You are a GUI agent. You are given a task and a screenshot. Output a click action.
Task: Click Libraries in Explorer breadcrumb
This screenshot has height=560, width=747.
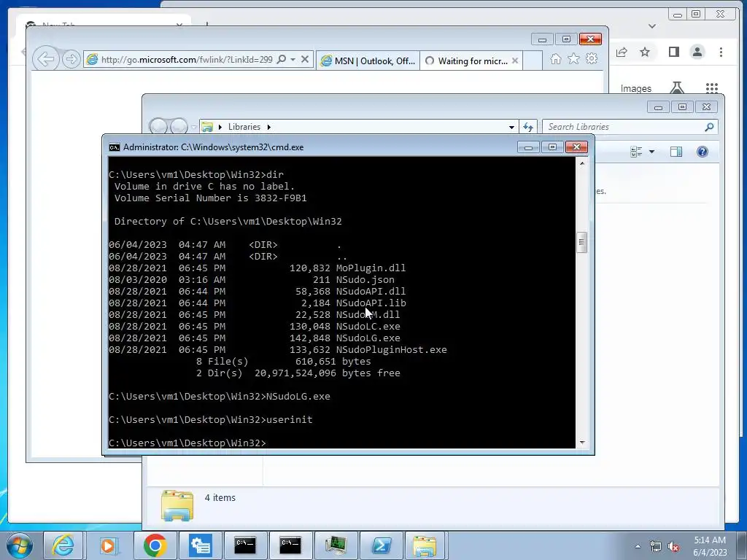tap(244, 127)
